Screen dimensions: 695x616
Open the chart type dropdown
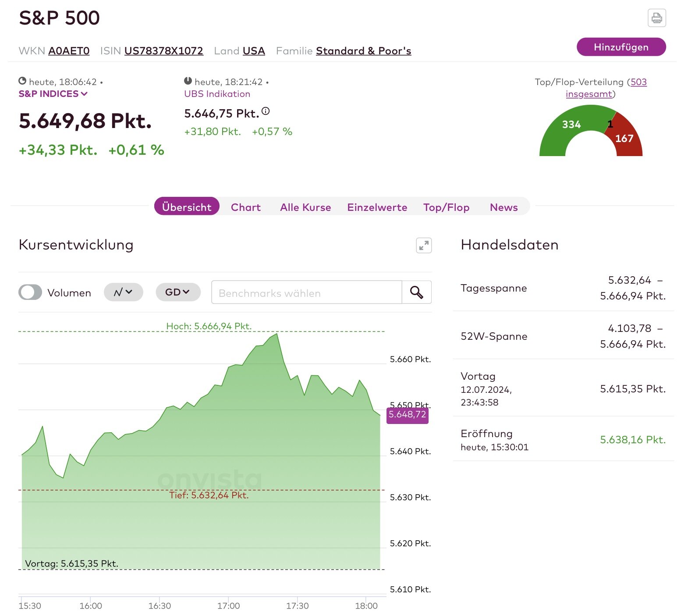pyautogui.click(x=123, y=292)
